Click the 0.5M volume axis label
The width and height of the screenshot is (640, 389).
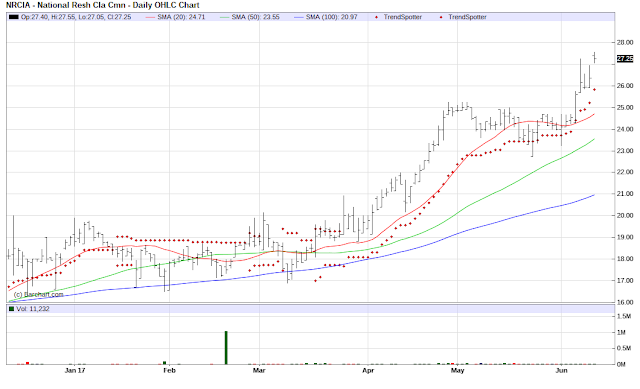624,348
